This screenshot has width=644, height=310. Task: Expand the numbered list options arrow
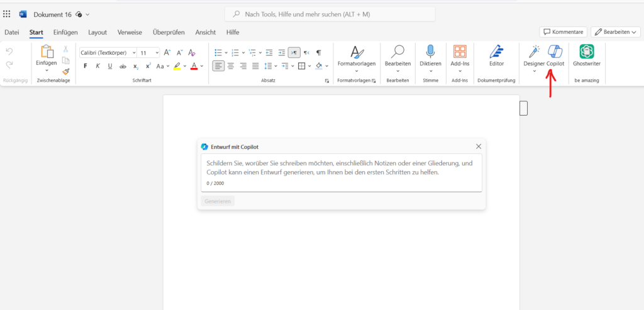pyautogui.click(x=243, y=53)
